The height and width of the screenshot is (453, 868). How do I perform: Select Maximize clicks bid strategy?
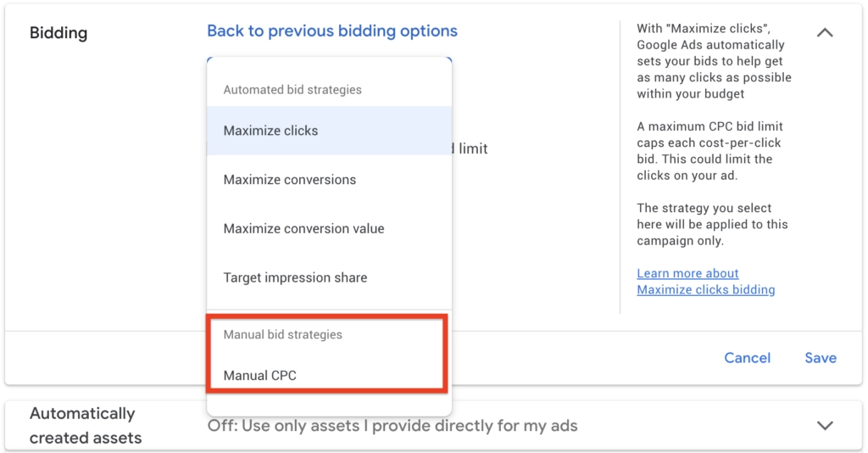click(271, 131)
